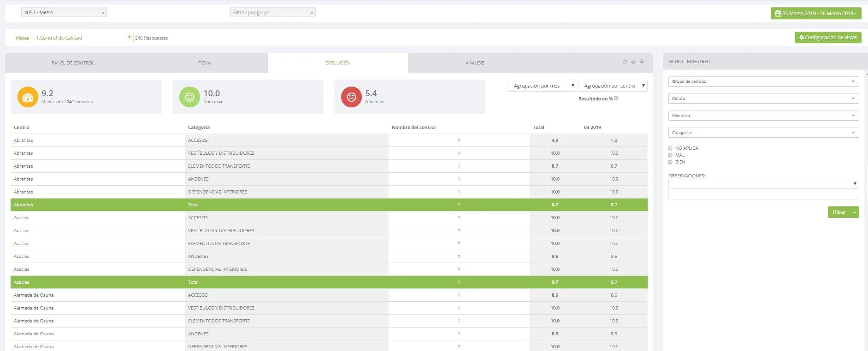Open the OBSERVACIONES dropdown selector

763,184
